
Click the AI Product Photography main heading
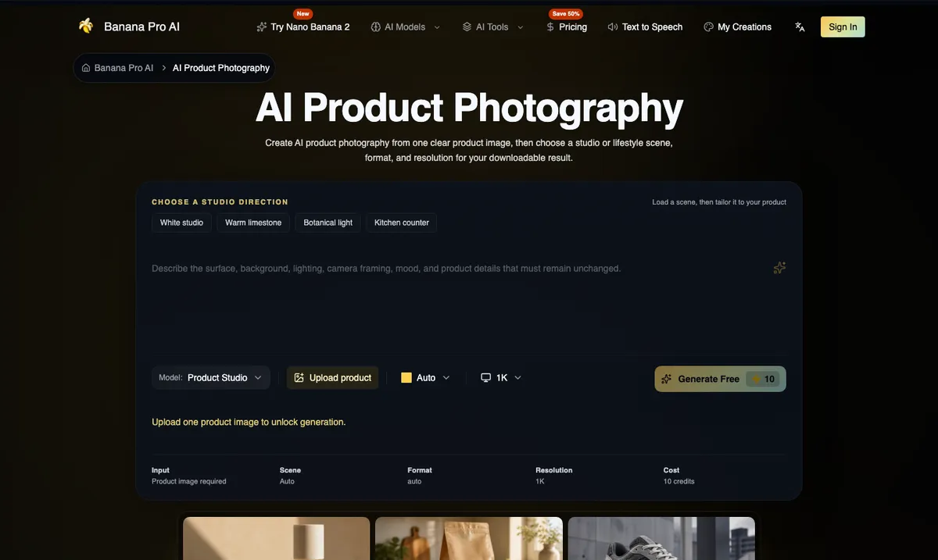[469, 108]
